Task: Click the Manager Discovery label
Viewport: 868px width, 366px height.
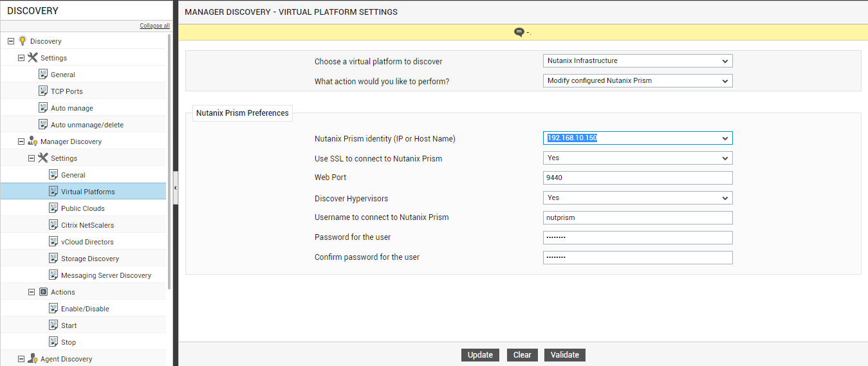Action: tap(71, 141)
